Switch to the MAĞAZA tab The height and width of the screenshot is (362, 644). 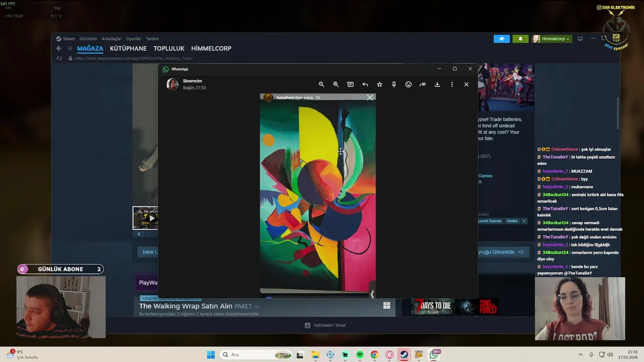pos(90,48)
